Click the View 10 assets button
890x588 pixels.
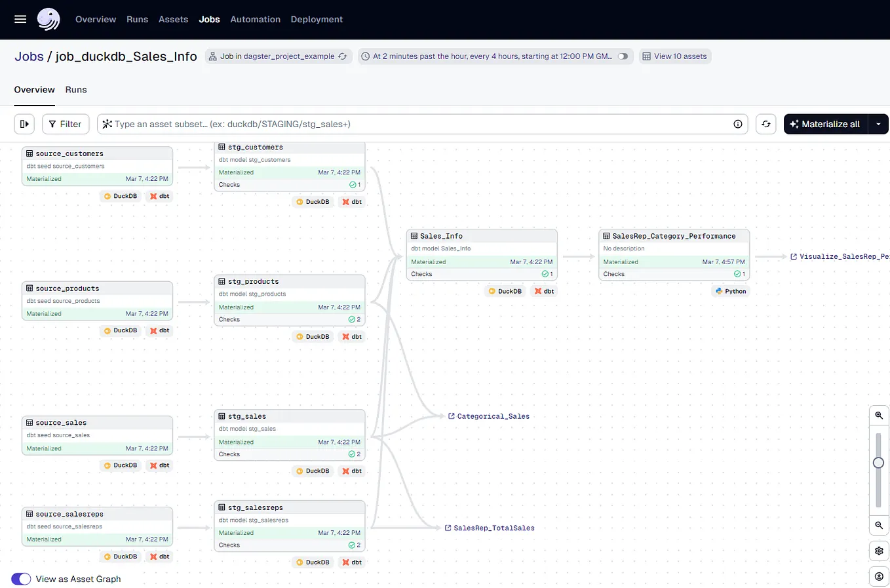point(675,56)
